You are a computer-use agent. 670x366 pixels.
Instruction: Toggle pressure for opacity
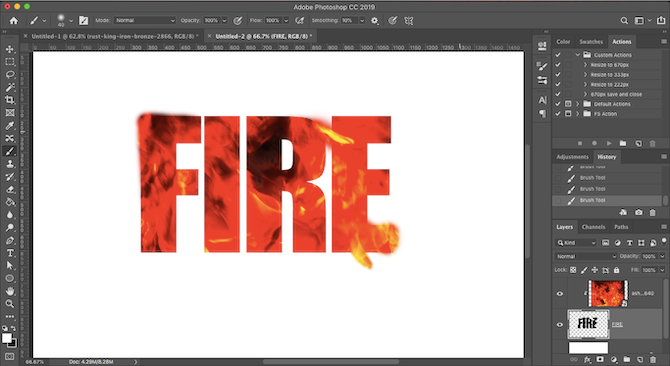tap(238, 20)
